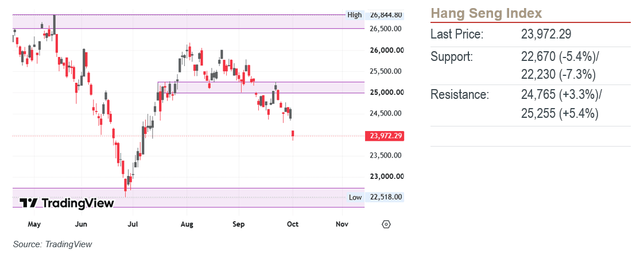
Task: Click the Support row label
Action: pyautogui.click(x=452, y=56)
